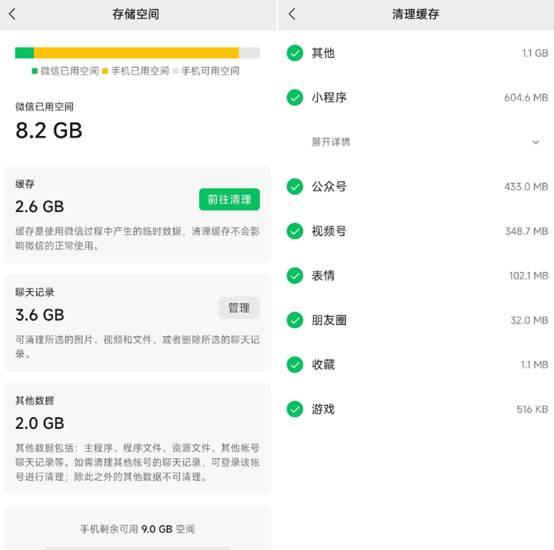Image resolution: width=554 pixels, height=550 pixels.
Task: Uncheck the 视频号 cache item
Action: click(295, 231)
